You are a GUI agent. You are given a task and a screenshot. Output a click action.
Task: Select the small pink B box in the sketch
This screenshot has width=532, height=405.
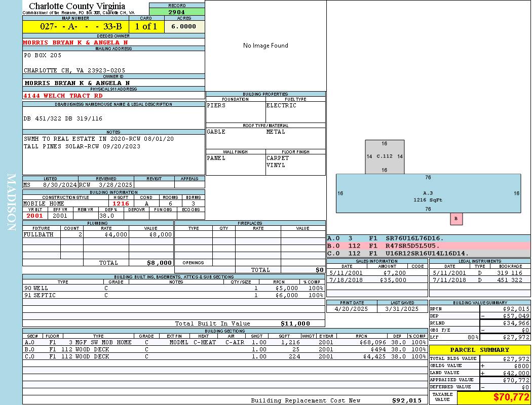point(456,219)
